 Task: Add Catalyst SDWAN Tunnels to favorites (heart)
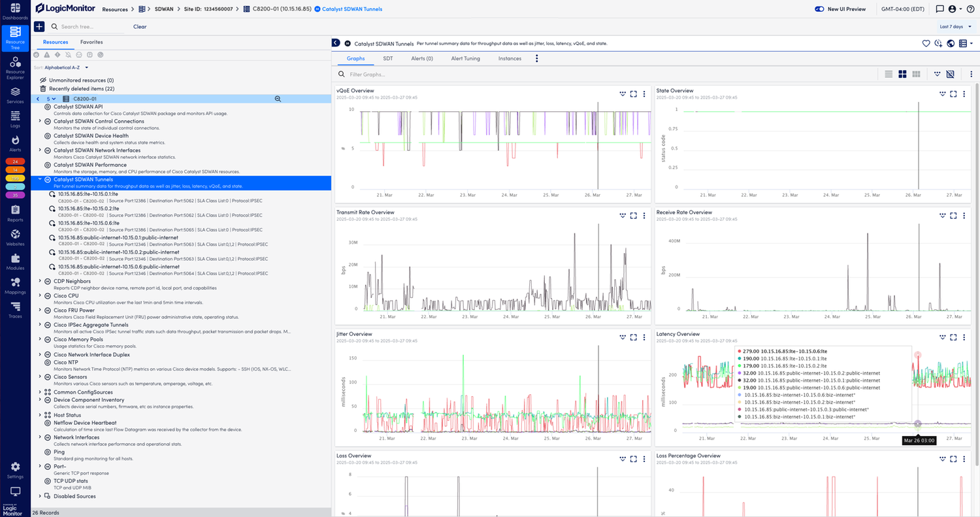tap(926, 43)
